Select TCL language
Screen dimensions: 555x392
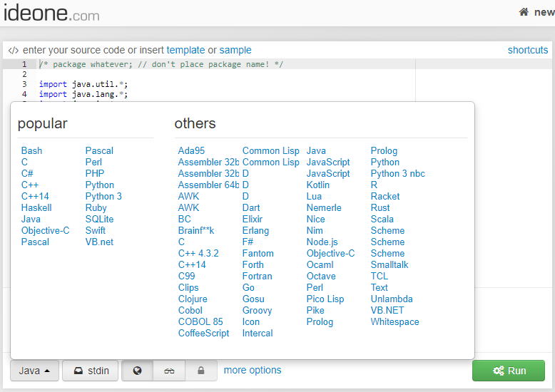380,276
